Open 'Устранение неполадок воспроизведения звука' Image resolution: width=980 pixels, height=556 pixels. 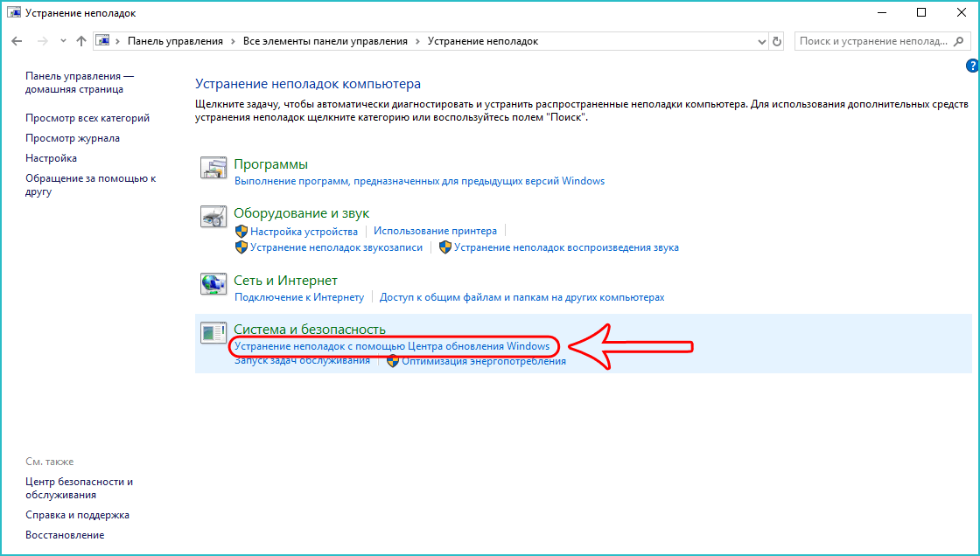pyautogui.click(x=566, y=247)
